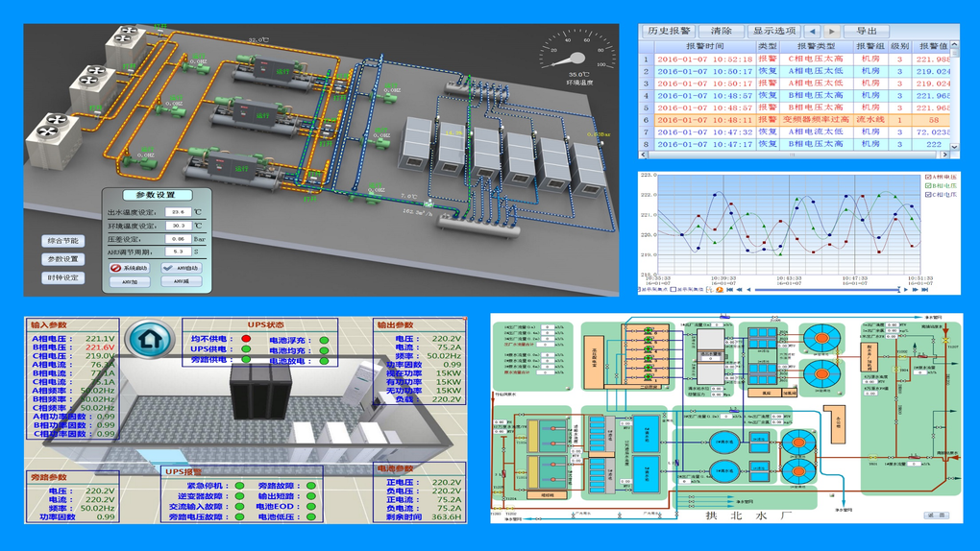Click the black UPS cabinet in room view
980x551 pixels.
261,391
